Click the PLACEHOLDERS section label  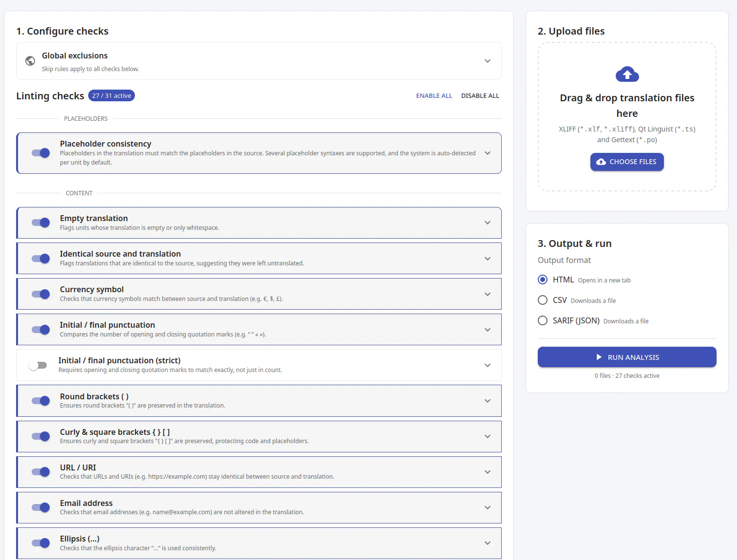86,119
